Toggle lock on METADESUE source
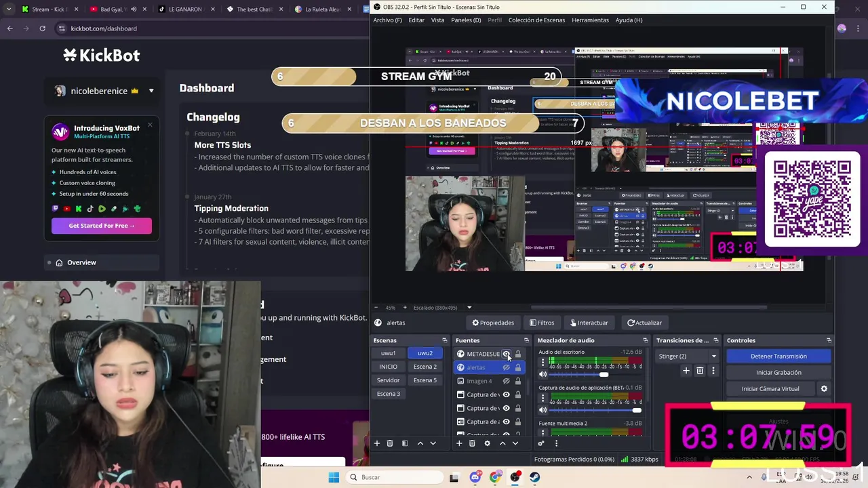Viewport: 868px width, 488px height. pyautogui.click(x=518, y=354)
